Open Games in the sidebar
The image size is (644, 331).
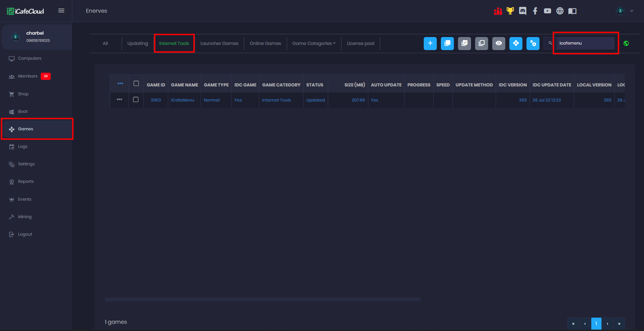click(x=36, y=129)
